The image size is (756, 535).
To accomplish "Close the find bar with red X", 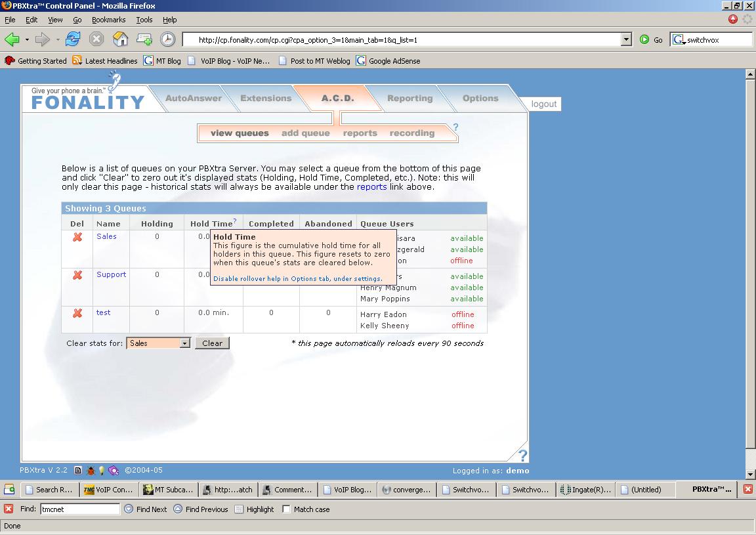I will (9, 509).
